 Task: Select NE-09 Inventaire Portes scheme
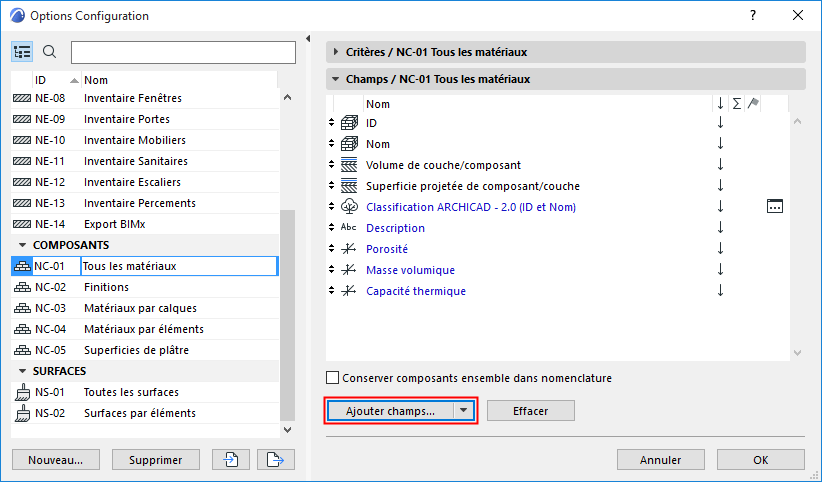(145, 119)
